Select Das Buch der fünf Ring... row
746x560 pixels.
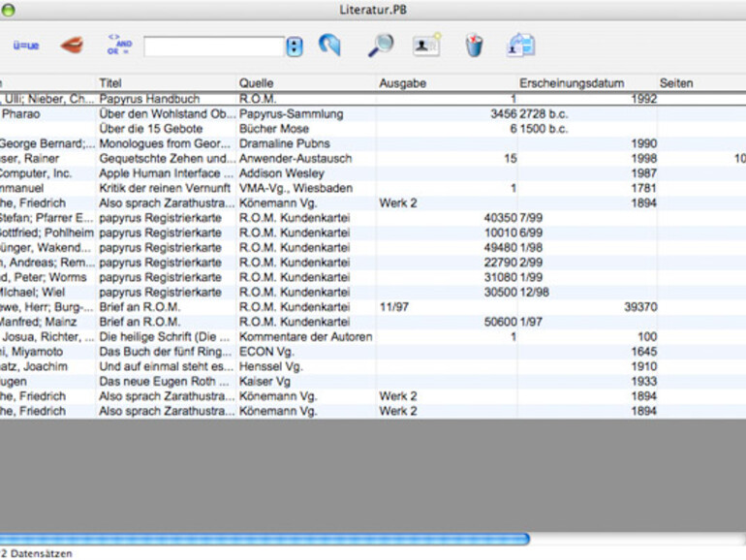pos(373,351)
